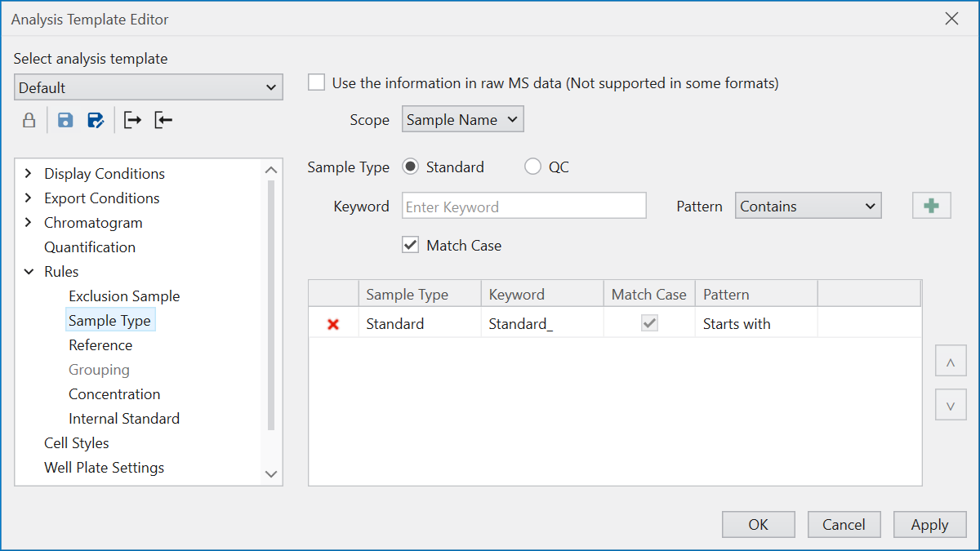The image size is (980, 551).
Task: Open the Scope dropdown
Action: click(x=462, y=120)
